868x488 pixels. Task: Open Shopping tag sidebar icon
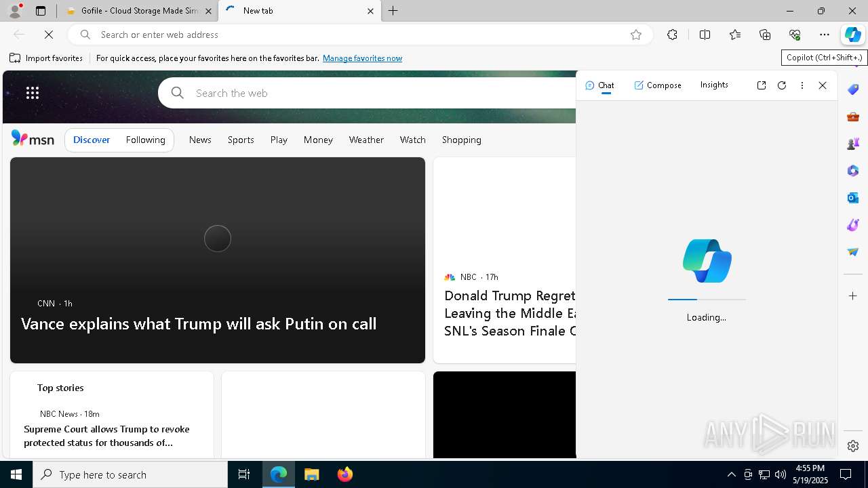853,89
